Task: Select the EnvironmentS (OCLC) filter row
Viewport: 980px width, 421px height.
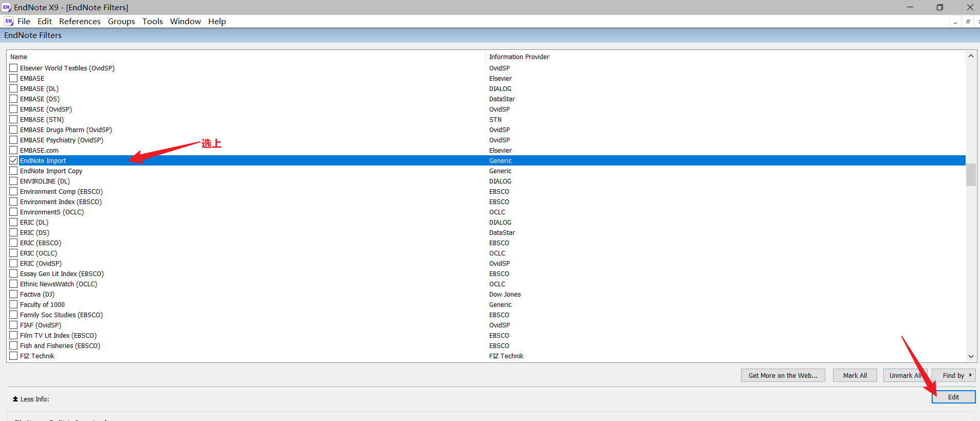Action: tap(486, 212)
